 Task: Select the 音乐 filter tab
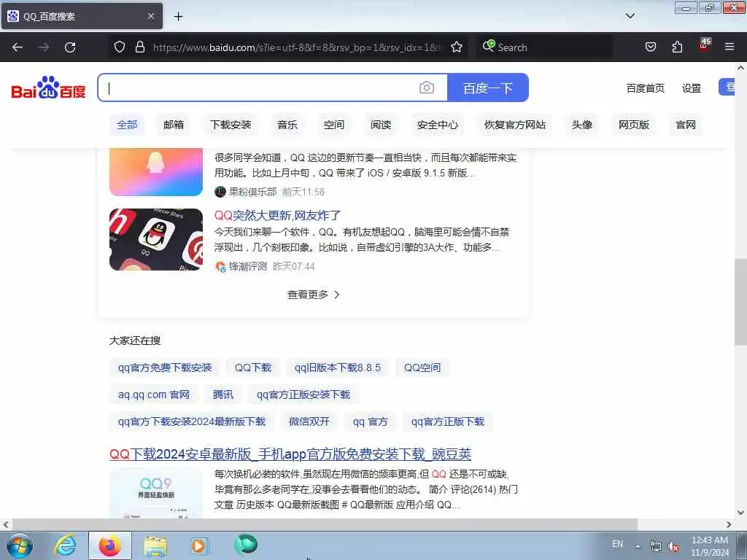click(x=287, y=125)
